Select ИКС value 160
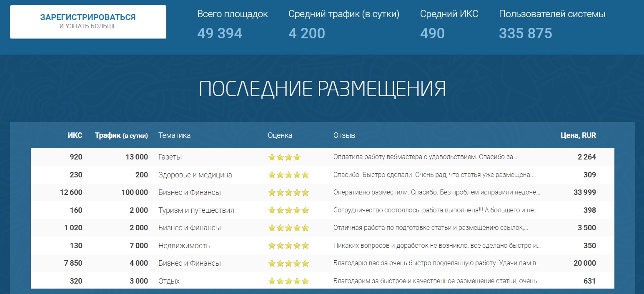The image size is (644, 294). tap(76, 210)
